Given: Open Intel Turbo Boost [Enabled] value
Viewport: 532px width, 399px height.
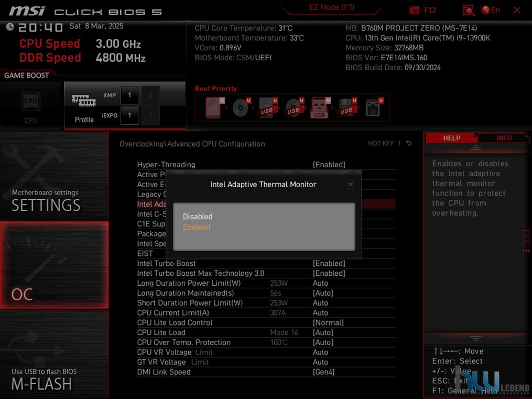Looking at the screenshot, I should coord(329,263).
